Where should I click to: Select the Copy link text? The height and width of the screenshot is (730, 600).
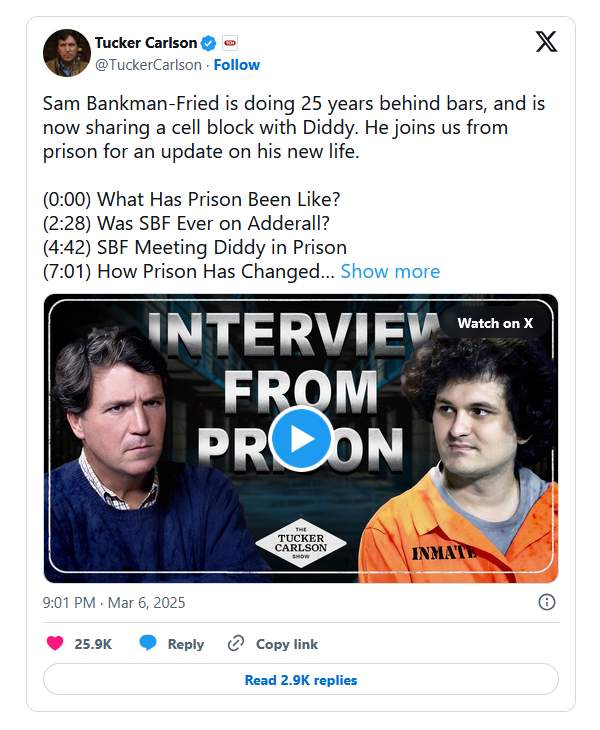point(287,644)
